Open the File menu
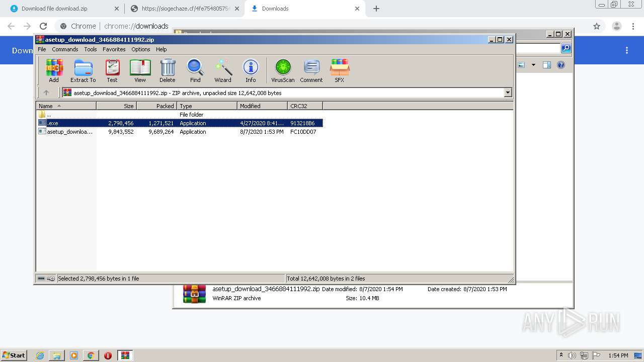The image size is (644, 362). (x=42, y=49)
